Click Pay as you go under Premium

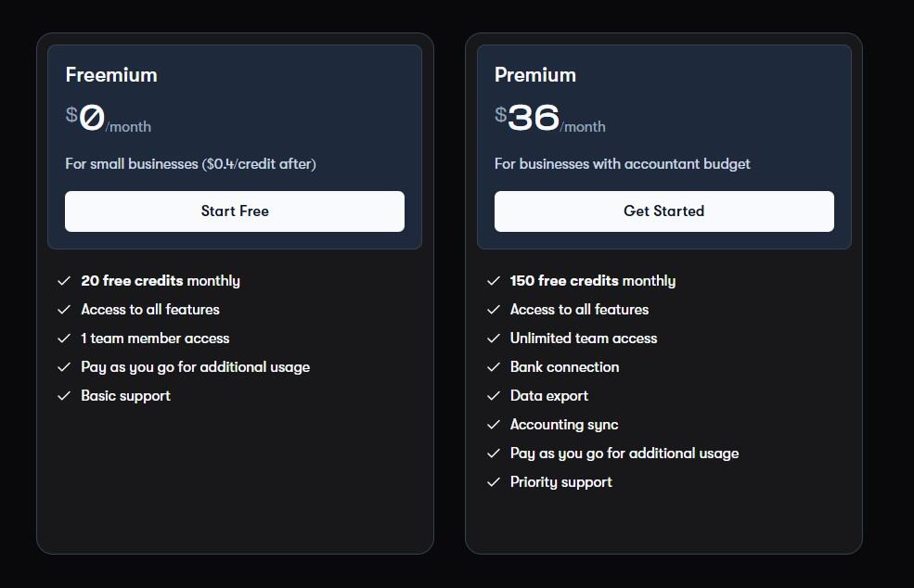click(x=624, y=453)
